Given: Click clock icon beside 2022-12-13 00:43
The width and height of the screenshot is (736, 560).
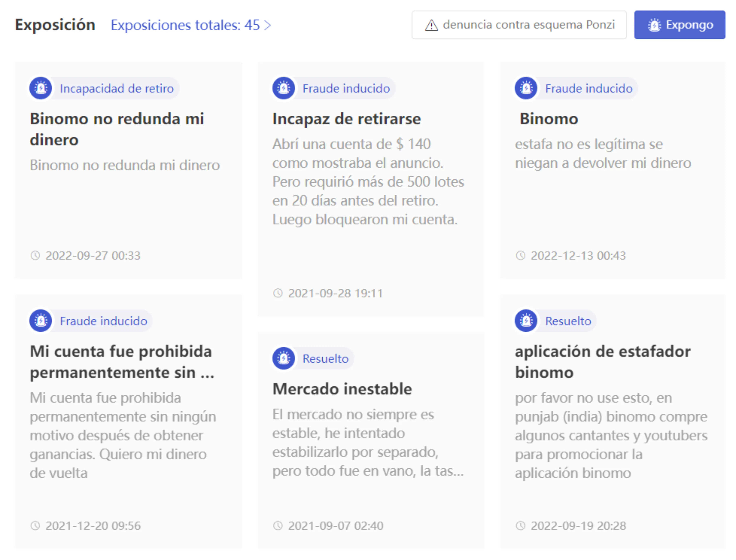Looking at the screenshot, I should (x=520, y=256).
